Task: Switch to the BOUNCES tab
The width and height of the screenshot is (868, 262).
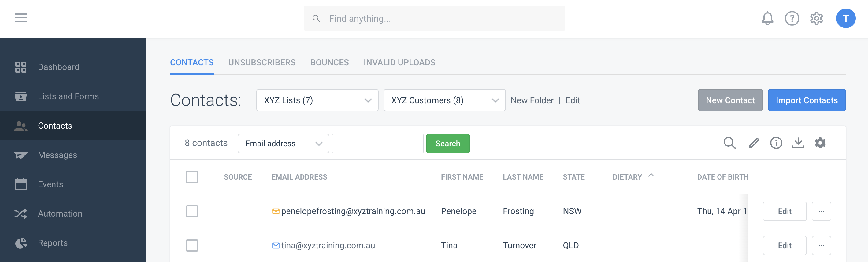Action: (x=329, y=63)
